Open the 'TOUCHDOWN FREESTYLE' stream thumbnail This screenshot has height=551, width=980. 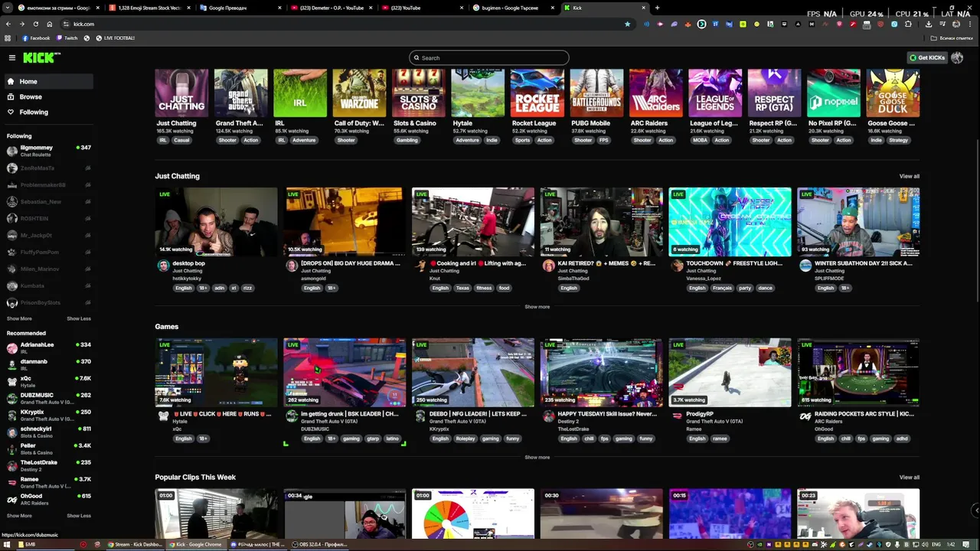[x=730, y=222]
